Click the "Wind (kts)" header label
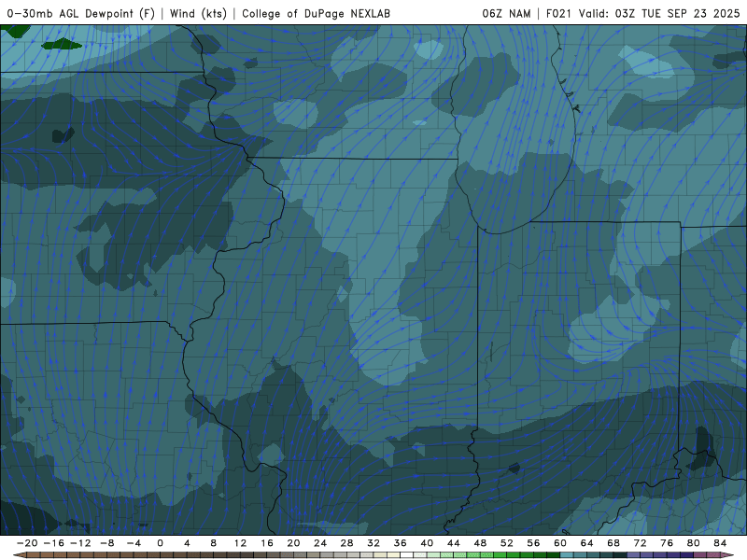 [198, 13]
